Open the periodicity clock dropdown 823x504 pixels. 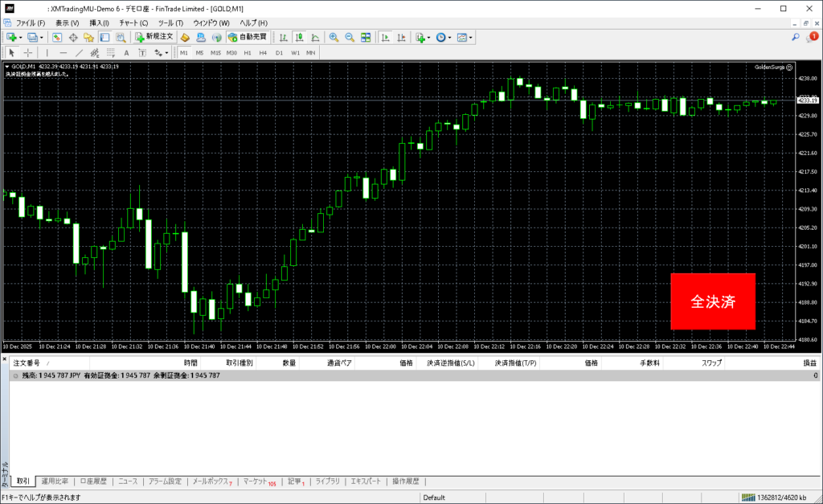[450, 37]
